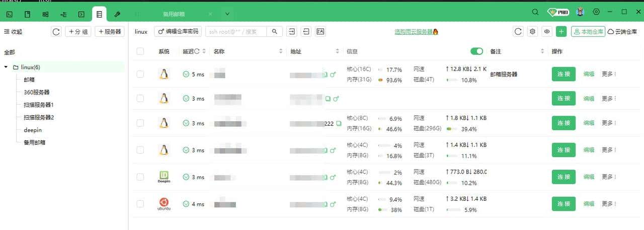
Task: Check the checkbox of the 3T disk server
Action: pos(140,150)
